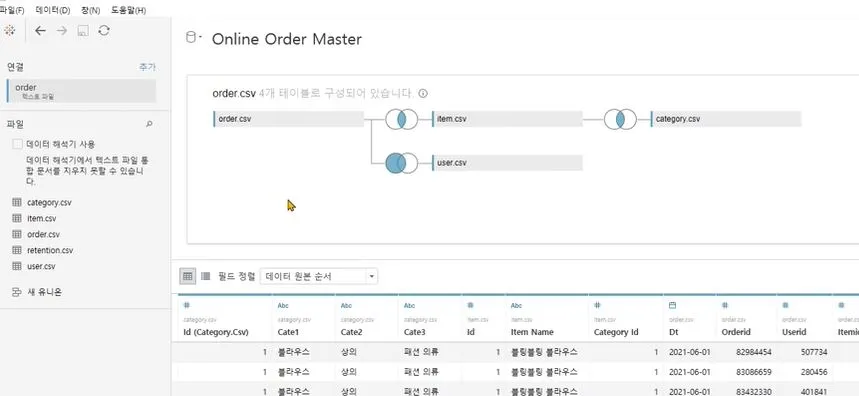Viewport: 859px width, 396px height.
Task: Click the category.csv table icon
Action: (17, 203)
